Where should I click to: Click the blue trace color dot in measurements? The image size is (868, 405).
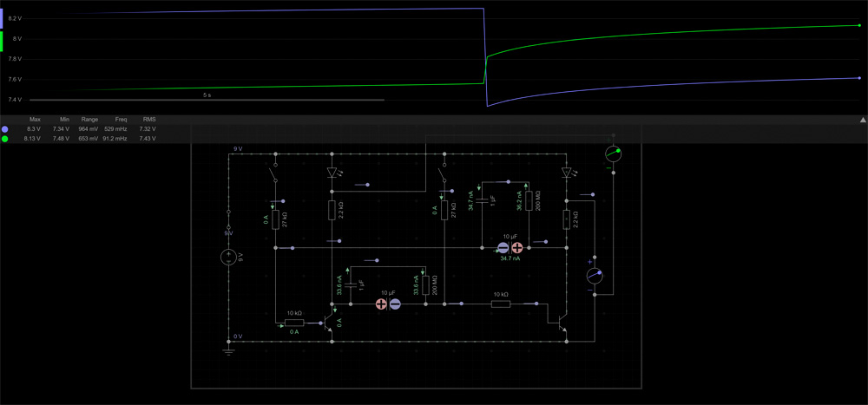point(5,129)
